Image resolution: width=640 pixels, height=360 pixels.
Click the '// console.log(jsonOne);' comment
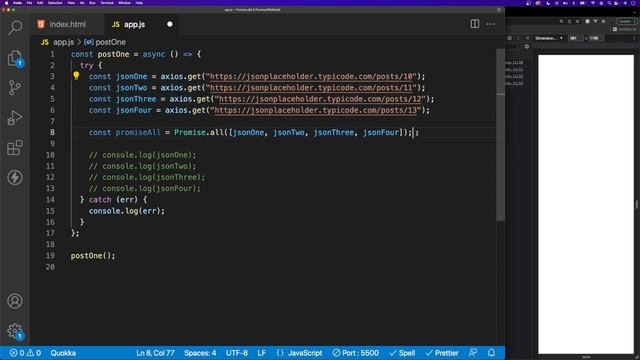pos(142,155)
